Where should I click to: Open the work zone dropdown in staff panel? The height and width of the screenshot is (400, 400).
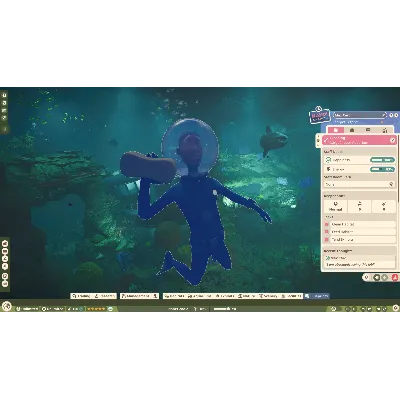[359, 184]
